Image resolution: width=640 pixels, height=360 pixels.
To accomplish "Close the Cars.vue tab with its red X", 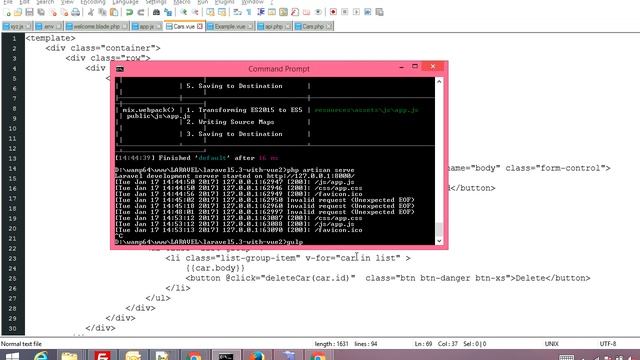I will point(200,26).
